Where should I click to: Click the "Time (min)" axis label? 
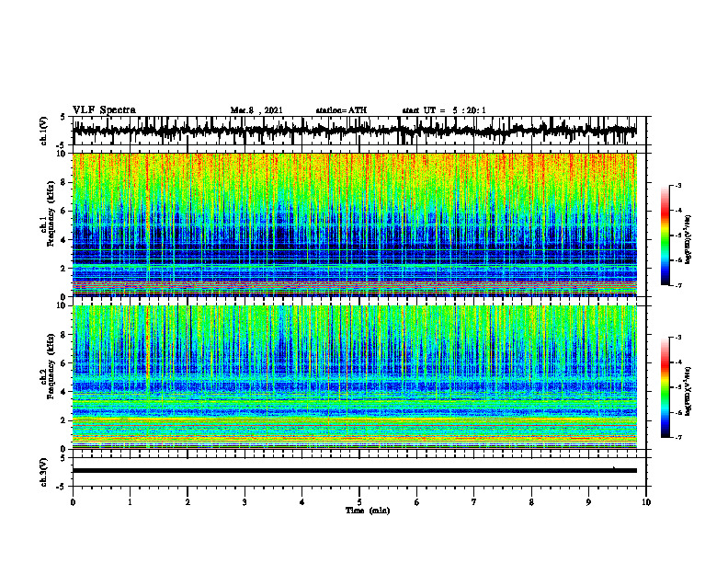[368, 511]
